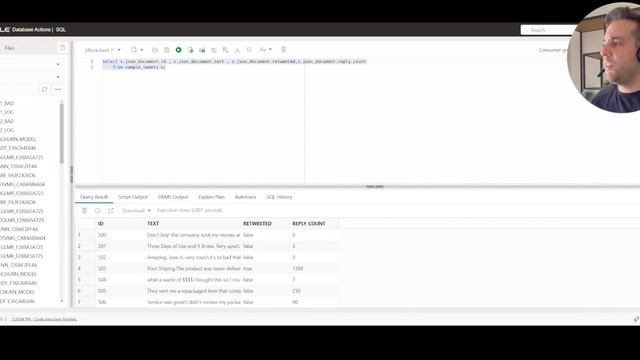This screenshot has height=360, width=640.
Task: Click the Explain Plan icon in the toolbar
Action: click(202, 50)
